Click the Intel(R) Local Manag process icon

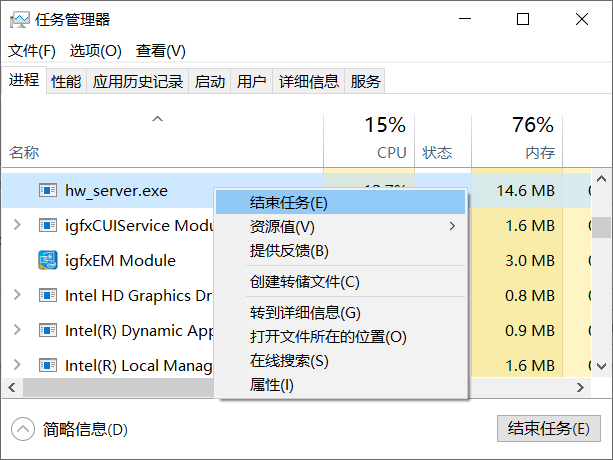[47, 365]
